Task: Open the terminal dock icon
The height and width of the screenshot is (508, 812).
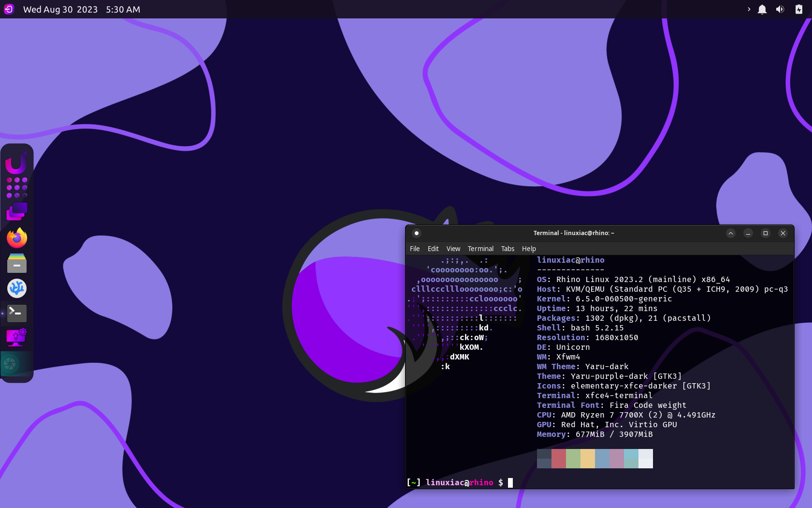Action: (x=17, y=314)
